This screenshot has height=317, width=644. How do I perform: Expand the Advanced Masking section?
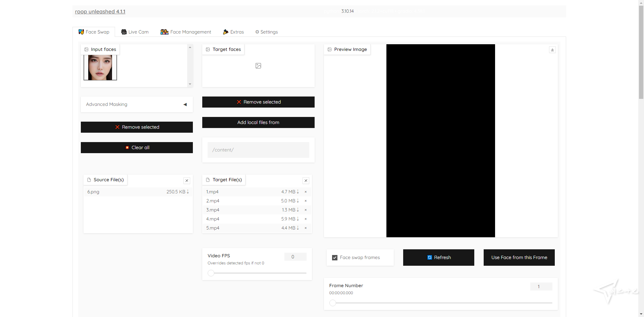[x=185, y=104]
